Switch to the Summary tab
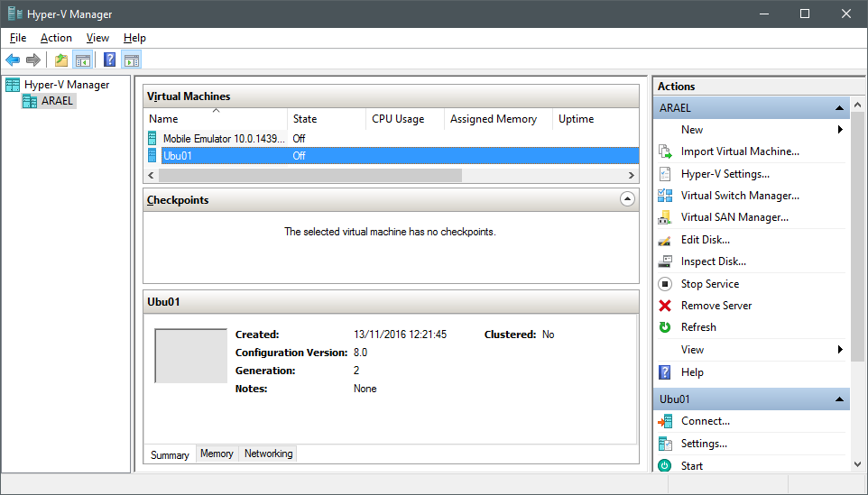Image resolution: width=868 pixels, height=495 pixels. coord(170,454)
